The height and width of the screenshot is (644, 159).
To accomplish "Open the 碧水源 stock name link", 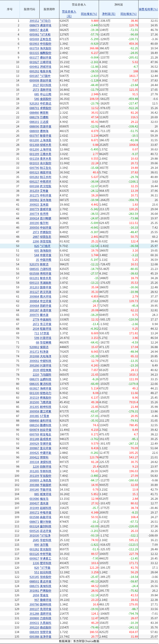I will point(44,315).
